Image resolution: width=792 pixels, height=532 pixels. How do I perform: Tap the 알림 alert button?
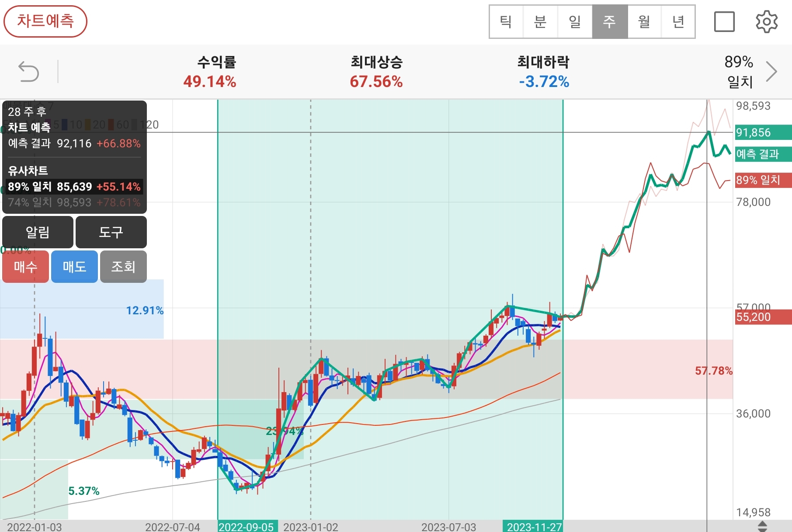[38, 232]
